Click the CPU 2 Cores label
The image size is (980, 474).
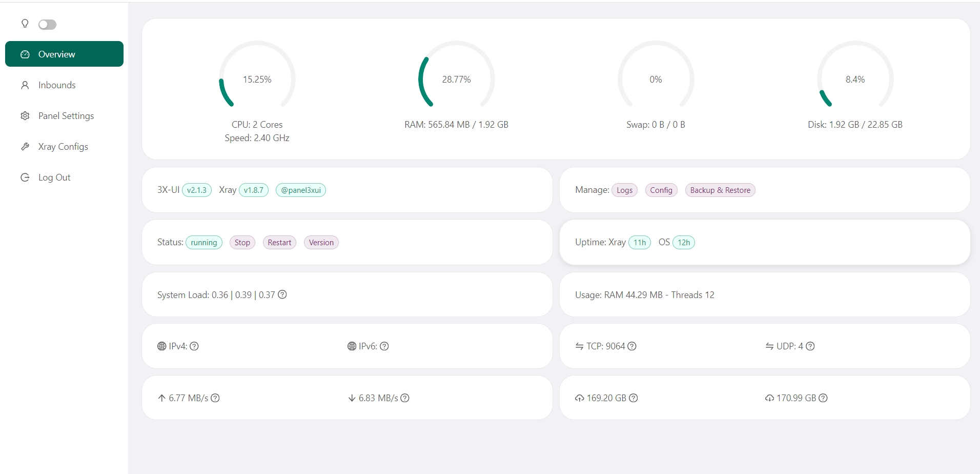[x=257, y=125]
